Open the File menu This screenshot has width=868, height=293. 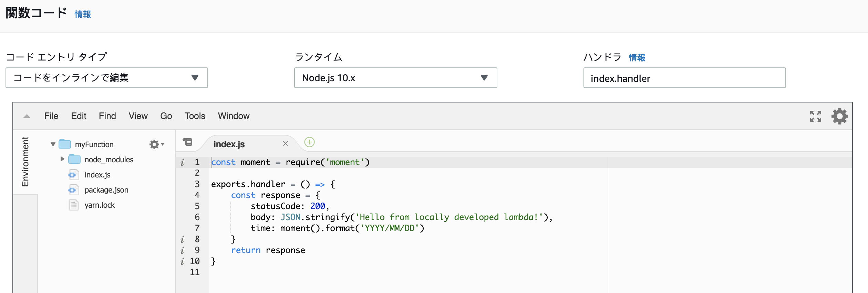[51, 116]
